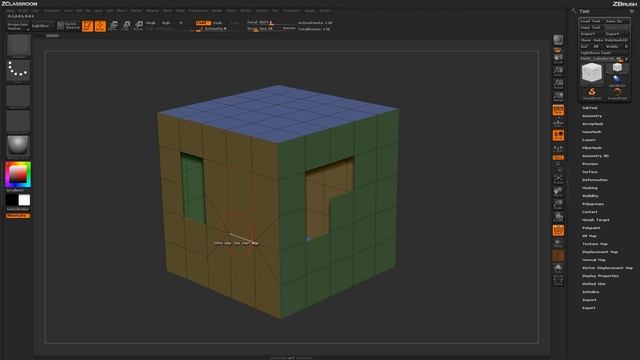Toggle Transp transparency mode
Screen dimensions: 640x360
click(558, 243)
